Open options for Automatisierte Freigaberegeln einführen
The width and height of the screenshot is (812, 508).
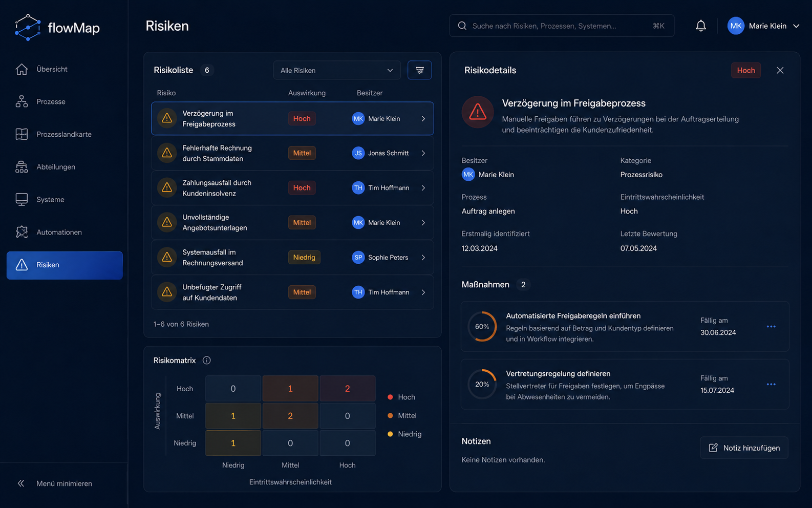(x=771, y=326)
